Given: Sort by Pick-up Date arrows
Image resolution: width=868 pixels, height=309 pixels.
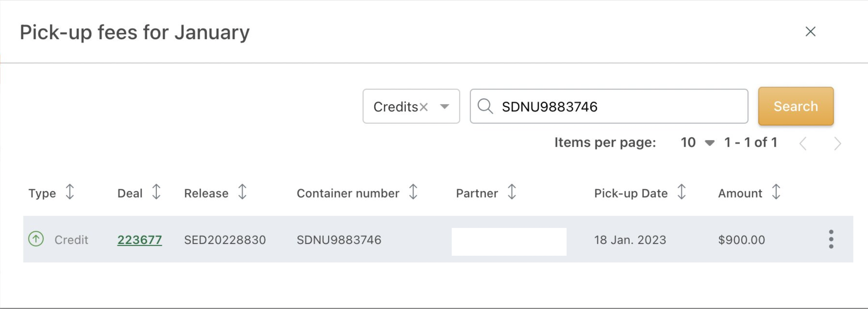Looking at the screenshot, I should [681, 192].
